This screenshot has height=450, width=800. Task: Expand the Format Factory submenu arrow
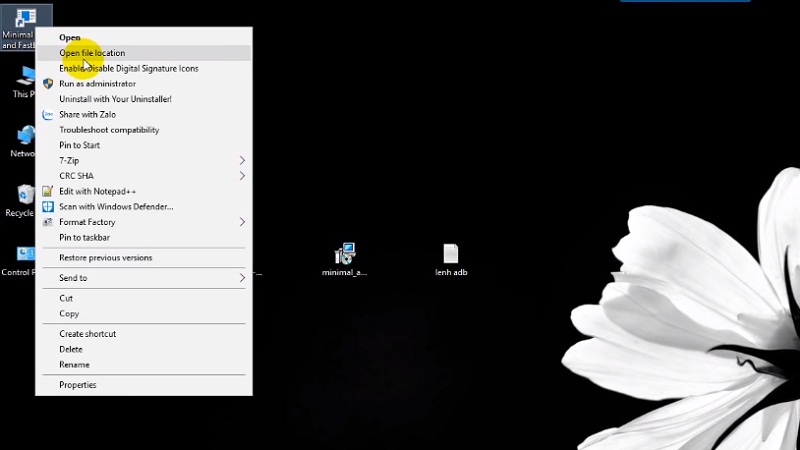[x=242, y=222]
